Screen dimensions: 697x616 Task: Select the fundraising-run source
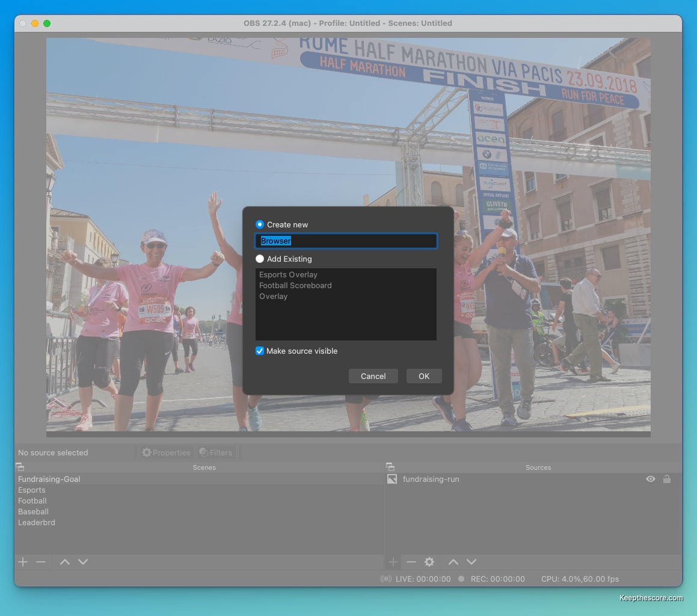coord(533,479)
